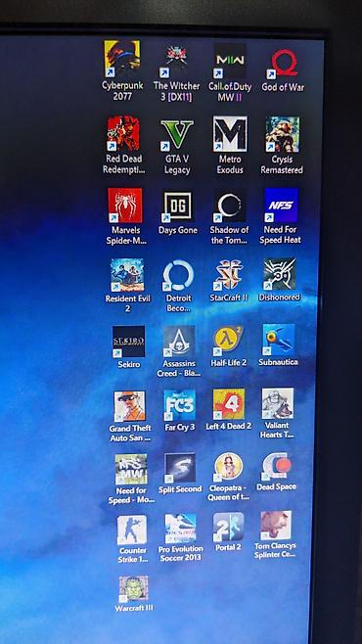Viewport: 362px width, 644px height.
Task: Click the Need for Speed Most Wanted icon
Action: (131, 470)
